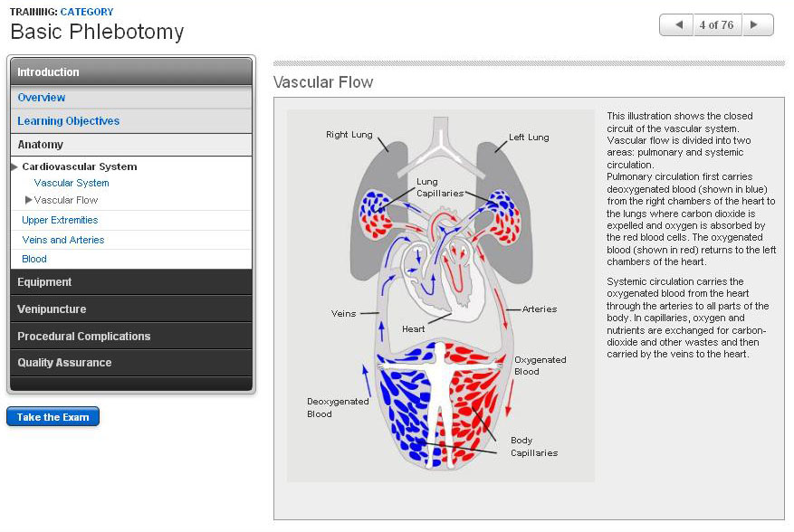Click the 4 of 76 page indicator
This screenshot has height=532, width=794.
pyautogui.click(x=716, y=25)
